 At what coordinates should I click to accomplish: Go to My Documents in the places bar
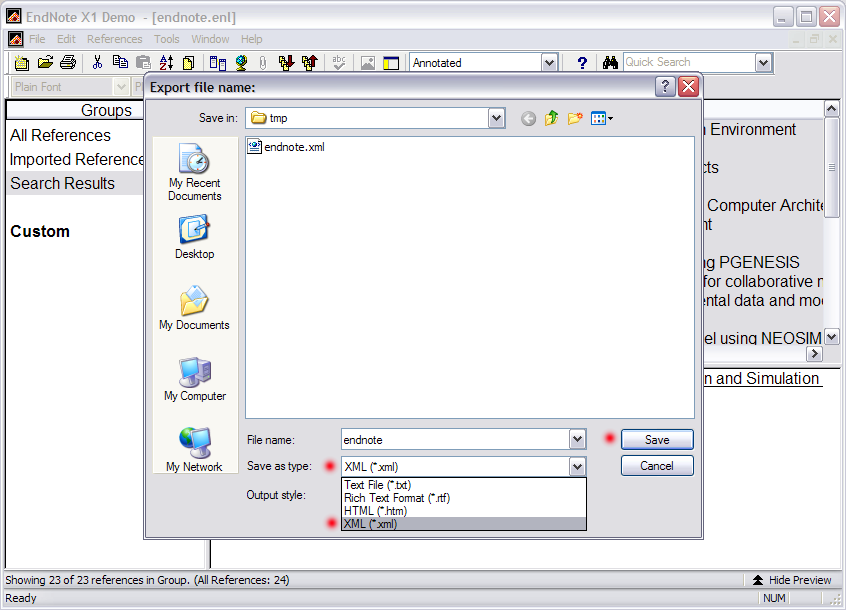point(194,308)
